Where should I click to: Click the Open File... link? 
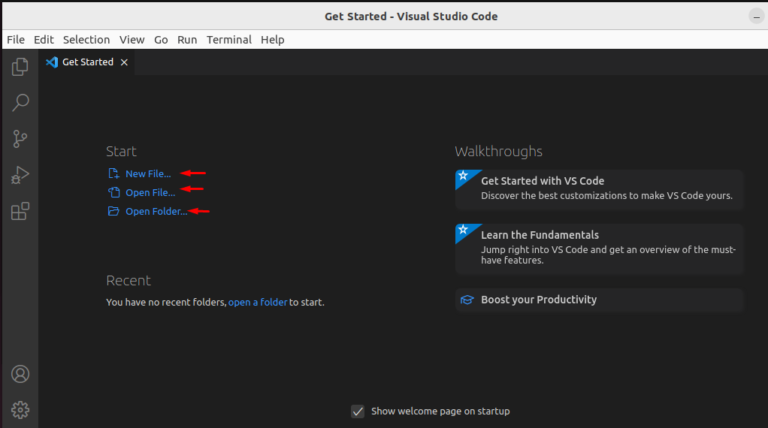[x=150, y=192]
